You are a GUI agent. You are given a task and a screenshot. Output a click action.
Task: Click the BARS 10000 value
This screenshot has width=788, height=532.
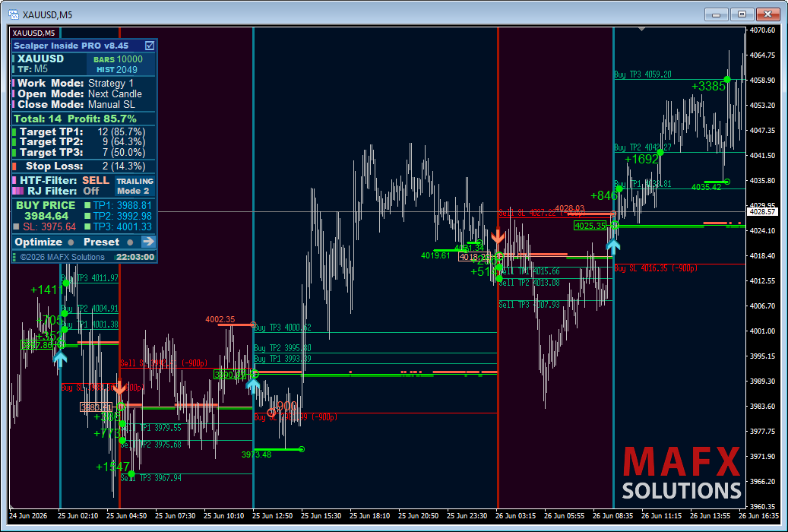pyautogui.click(x=129, y=59)
